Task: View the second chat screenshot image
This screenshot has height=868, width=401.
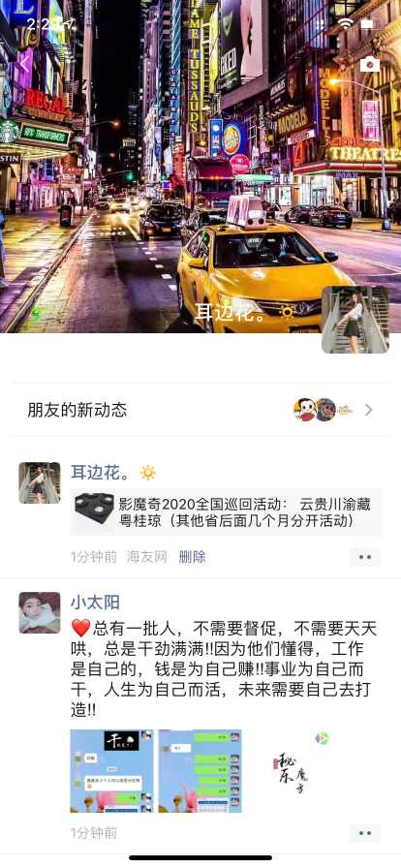Action: click(x=200, y=770)
